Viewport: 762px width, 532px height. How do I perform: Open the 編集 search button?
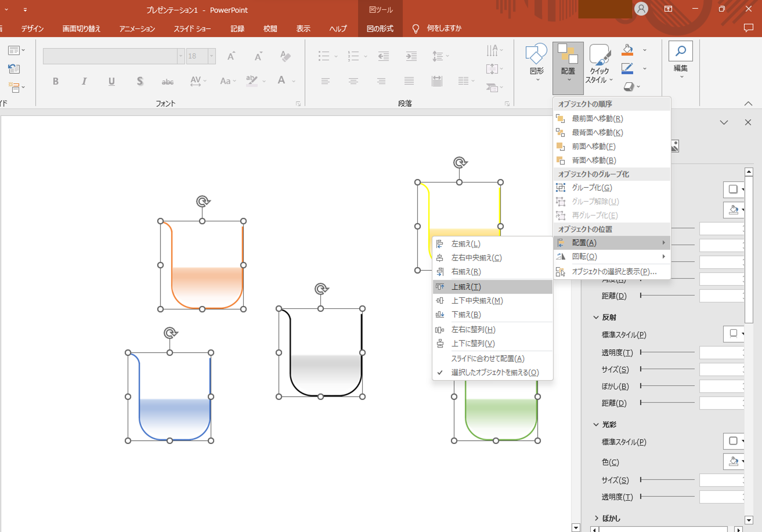coord(681,60)
